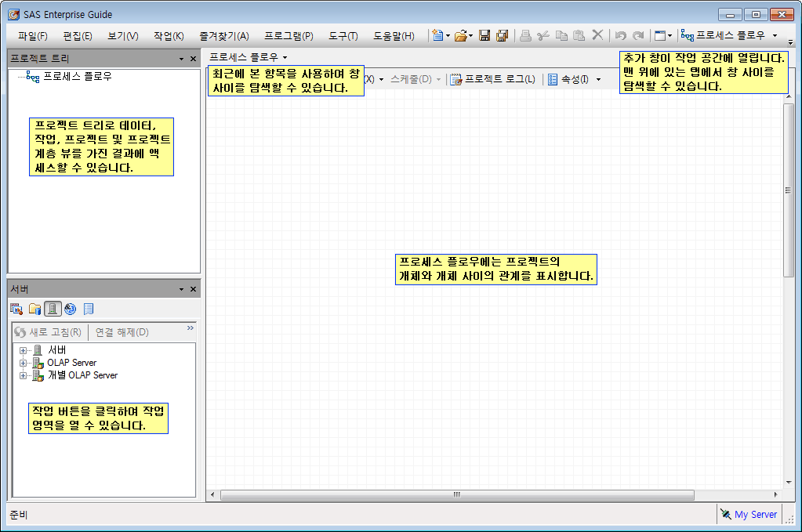This screenshot has width=802, height=532.
Task: Expand the 개별 OLAP Server node
Action: tap(24, 375)
